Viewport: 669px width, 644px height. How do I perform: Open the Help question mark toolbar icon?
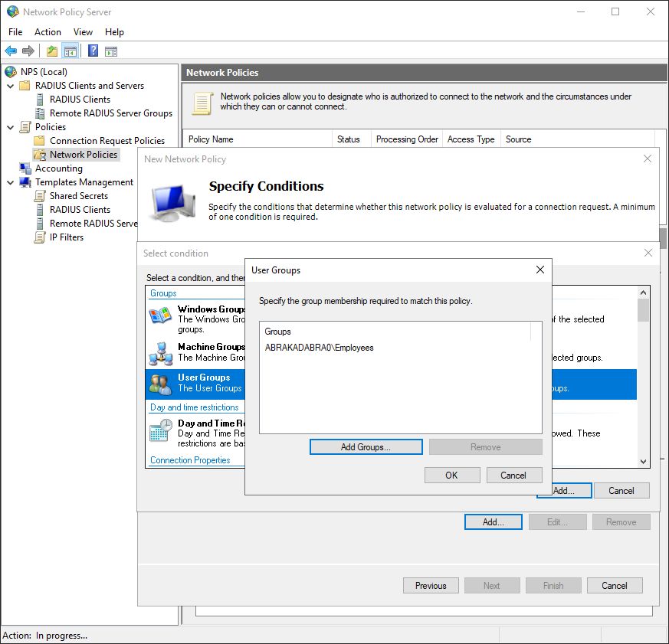(x=93, y=51)
